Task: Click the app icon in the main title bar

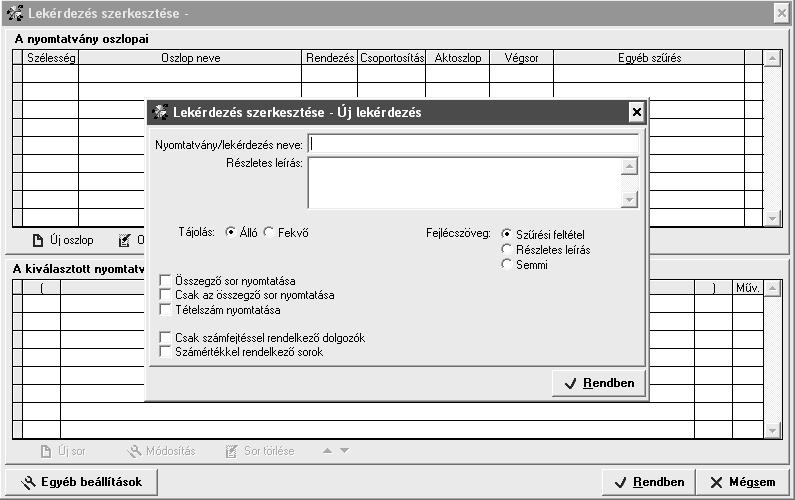Action: pos(15,13)
